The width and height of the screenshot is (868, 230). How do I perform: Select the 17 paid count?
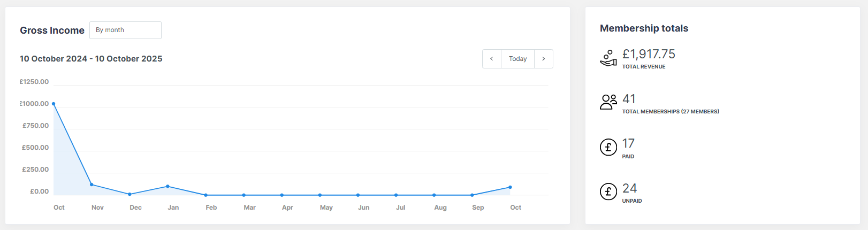click(x=628, y=143)
